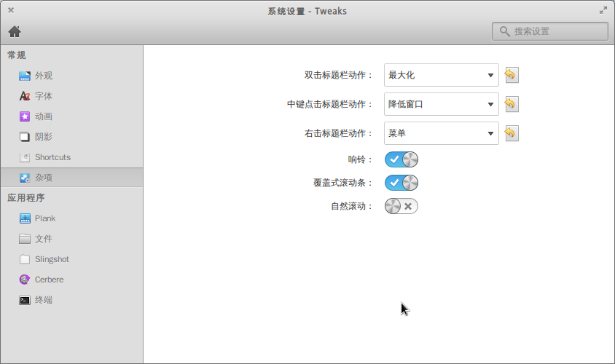Open the 双击标题栏动作 dropdown showing 最大化
Screen dimensions: 615x364
tap(441, 75)
